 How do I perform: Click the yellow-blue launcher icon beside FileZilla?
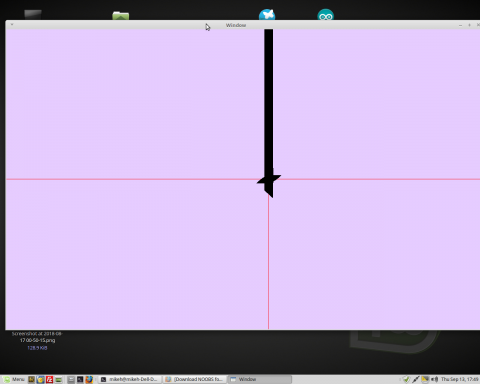click(x=40, y=379)
